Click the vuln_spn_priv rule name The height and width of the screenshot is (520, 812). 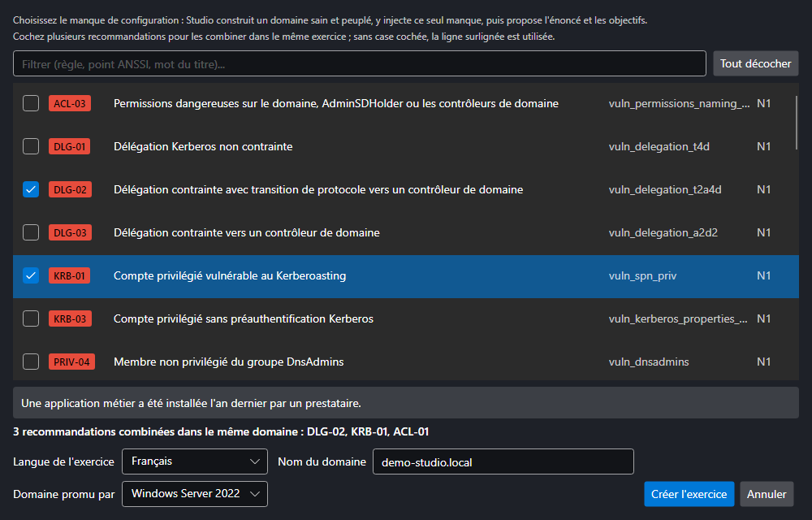pyautogui.click(x=642, y=275)
